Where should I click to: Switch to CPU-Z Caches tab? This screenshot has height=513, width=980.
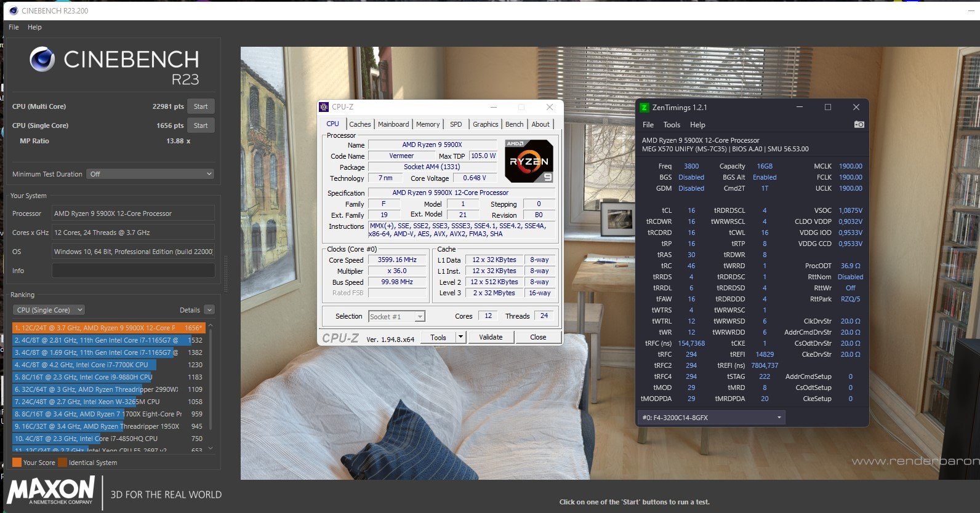point(360,124)
